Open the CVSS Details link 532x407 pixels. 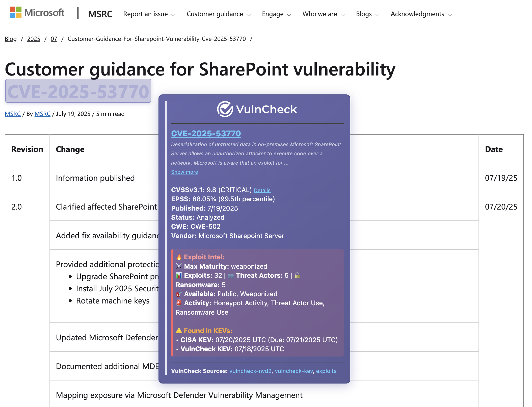pos(262,190)
